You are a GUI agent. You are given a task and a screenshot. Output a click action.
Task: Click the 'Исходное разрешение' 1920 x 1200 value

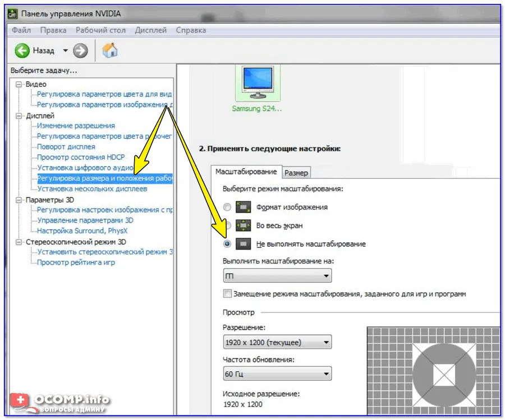tap(243, 404)
